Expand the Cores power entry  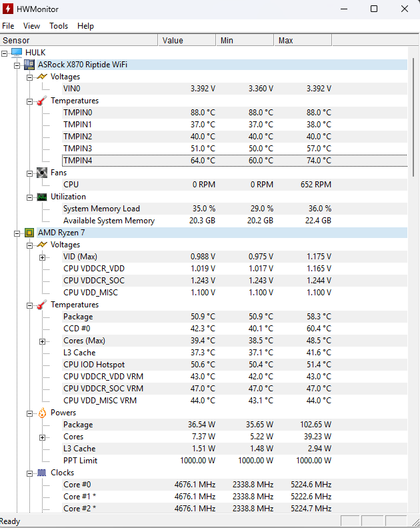coord(42,437)
